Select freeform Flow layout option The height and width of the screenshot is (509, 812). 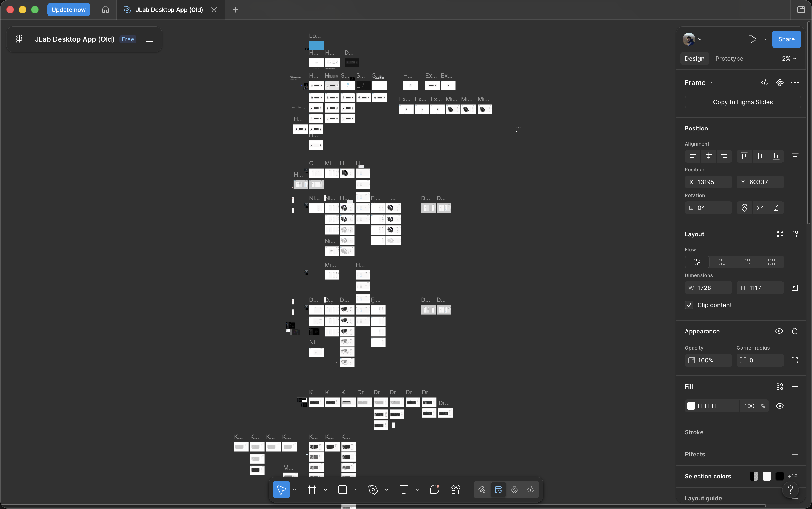point(697,262)
